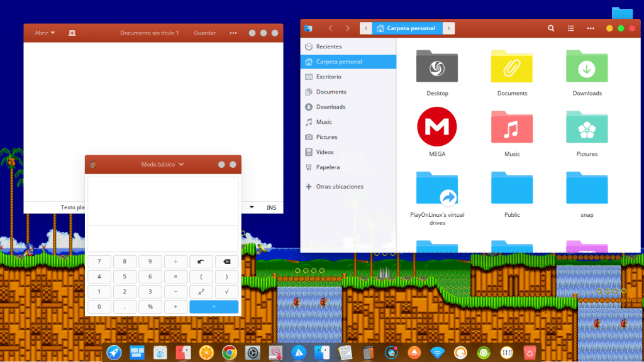The width and height of the screenshot is (644, 362).
Task: Open Papelera in the sidebar
Action: pyautogui.click(x=348, y=167)
